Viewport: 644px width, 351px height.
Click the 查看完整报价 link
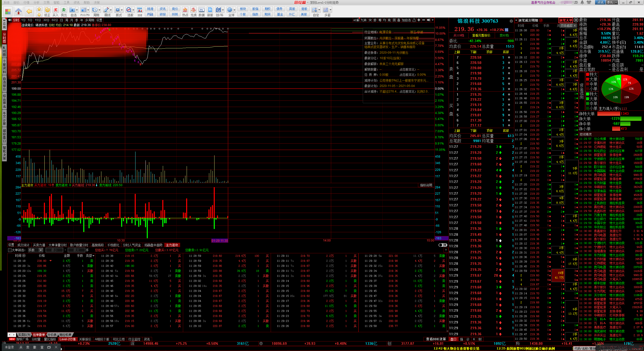click(x=481, y=35)
